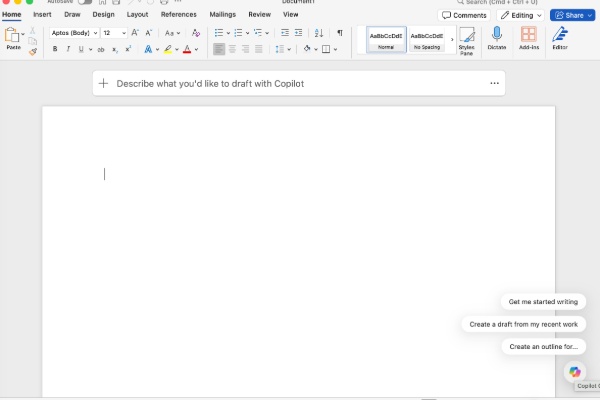Screen dimensions: 600x400
Task: Show paragraph marks with pilcrow icon
Action: [340, 33]
